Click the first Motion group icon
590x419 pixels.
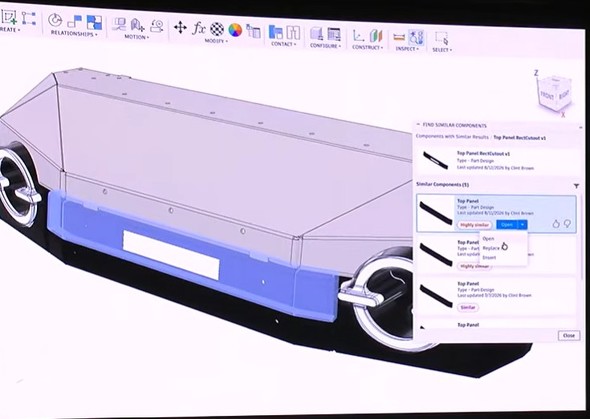120,25
